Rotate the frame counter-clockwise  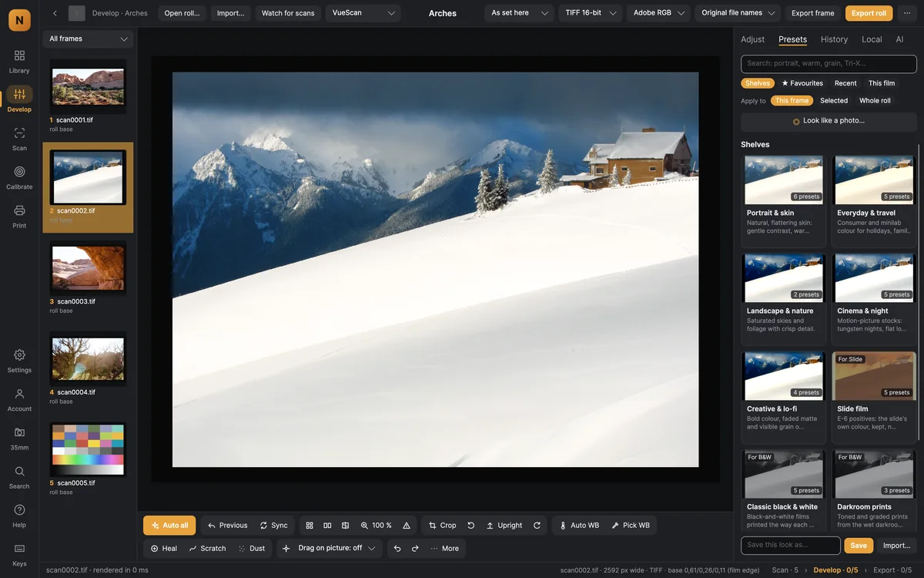(x=470, y=526)
